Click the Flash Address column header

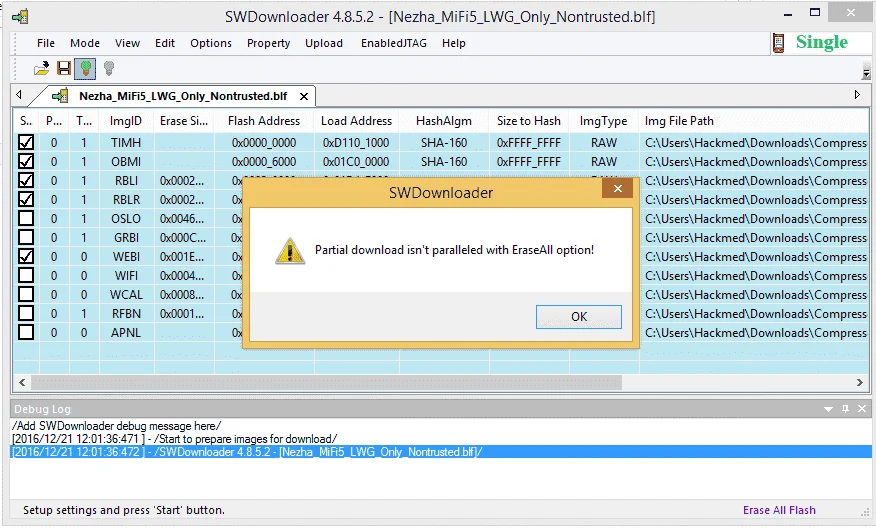264,121
